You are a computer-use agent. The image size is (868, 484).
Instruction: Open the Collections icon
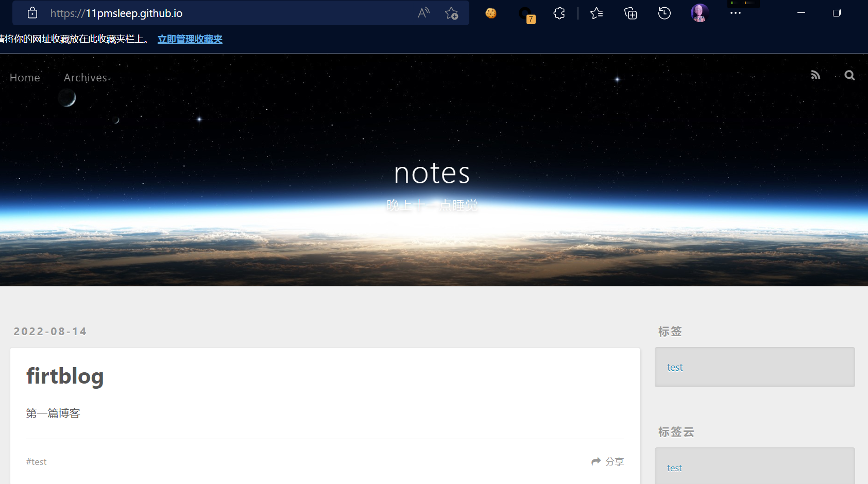(631, 13)
